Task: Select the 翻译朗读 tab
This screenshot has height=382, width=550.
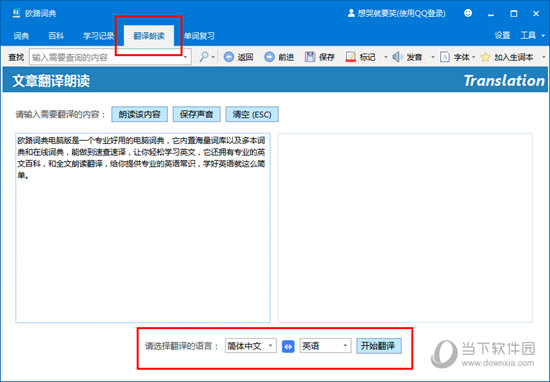Action: click(x=149, y=36)
